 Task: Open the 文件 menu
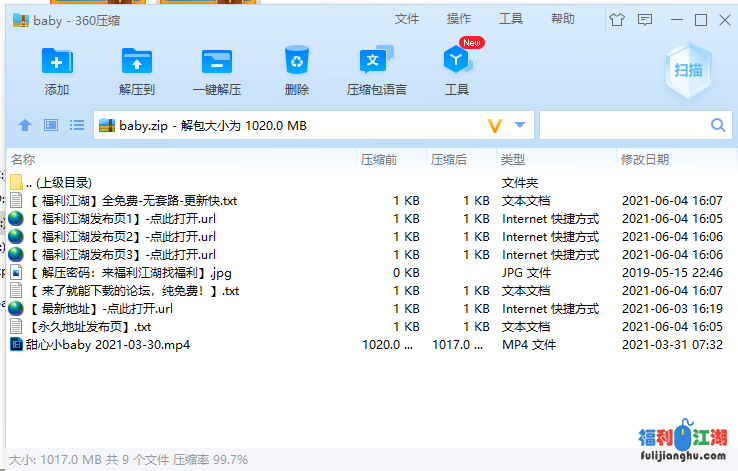pyautogui.click(x=407, y=19)
